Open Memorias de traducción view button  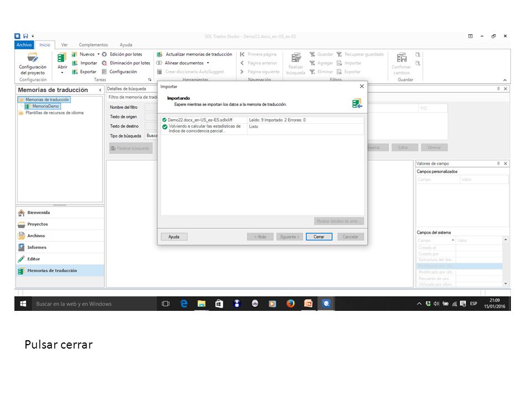point(60,270)
